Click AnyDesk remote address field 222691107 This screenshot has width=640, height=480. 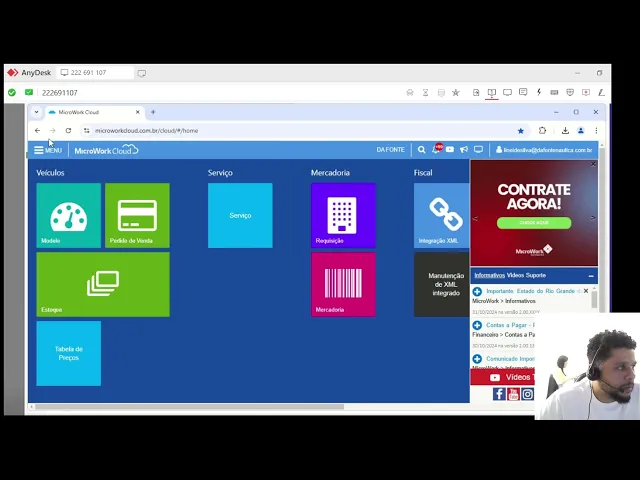[60, 93]
